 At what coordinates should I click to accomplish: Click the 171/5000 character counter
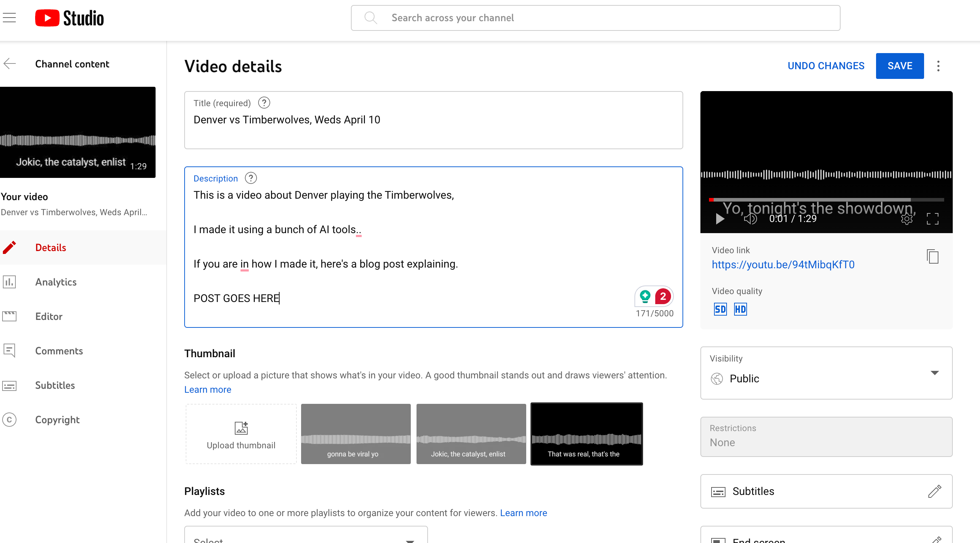pos(654,313)
